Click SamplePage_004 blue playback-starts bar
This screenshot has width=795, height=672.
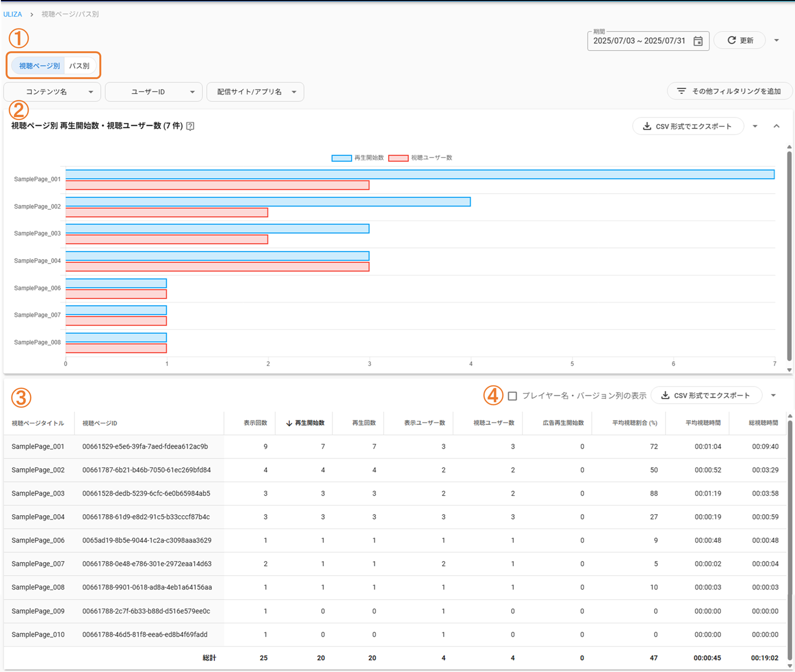pos(217,256)
